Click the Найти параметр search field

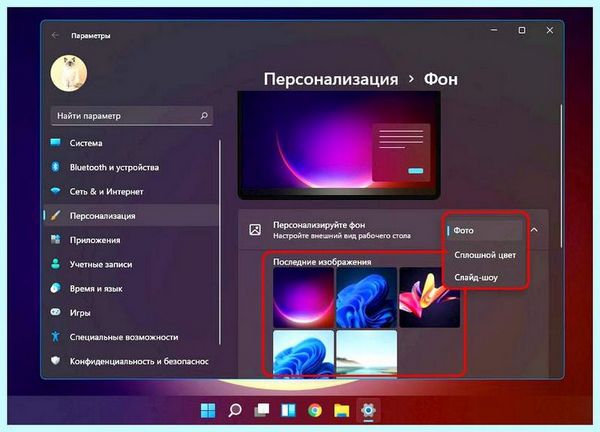pos(132,116)
